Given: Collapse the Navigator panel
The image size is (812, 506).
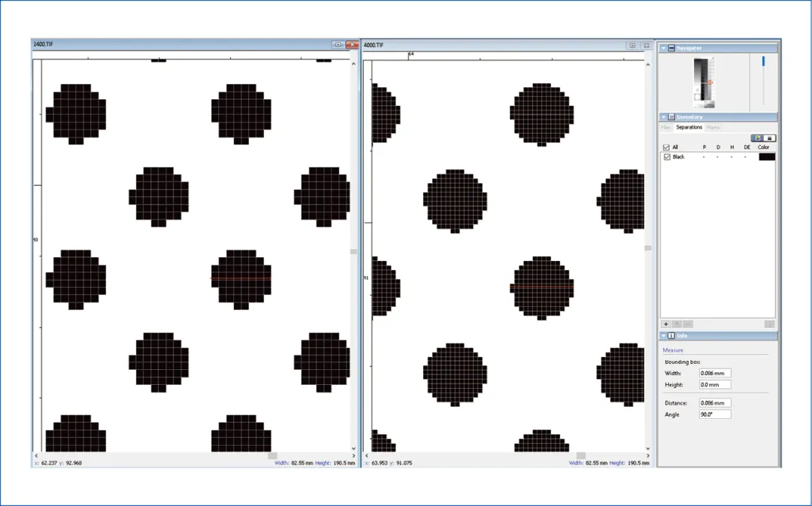Looking at the screenshot, I should coord(663,48).
